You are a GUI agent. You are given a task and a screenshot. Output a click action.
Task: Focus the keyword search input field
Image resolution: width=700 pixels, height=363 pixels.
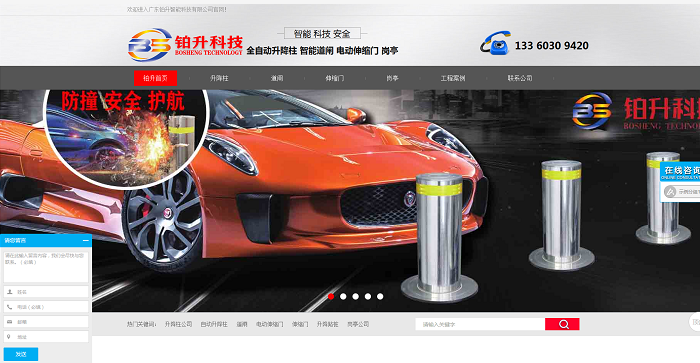click(x=480, y=324)
